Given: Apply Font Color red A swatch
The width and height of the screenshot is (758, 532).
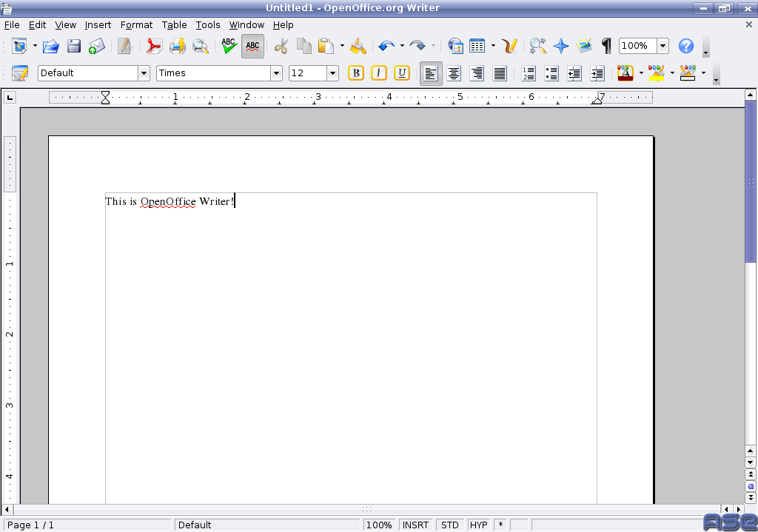Looking at the screenshot, I should (x=625, y=73).
